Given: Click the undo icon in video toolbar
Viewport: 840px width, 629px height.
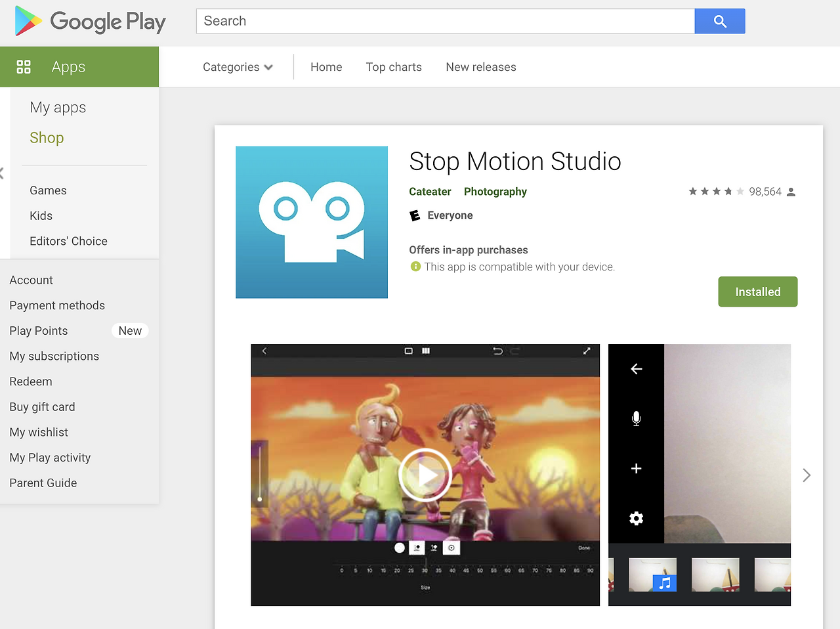Looking at the screenshot, I should (x=498, y=351).
